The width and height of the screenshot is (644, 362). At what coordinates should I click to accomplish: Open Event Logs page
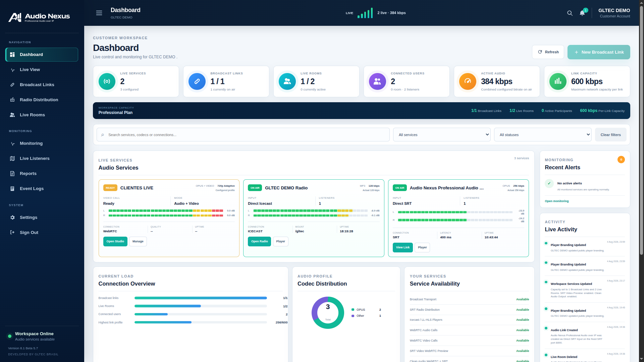(42, 189)
